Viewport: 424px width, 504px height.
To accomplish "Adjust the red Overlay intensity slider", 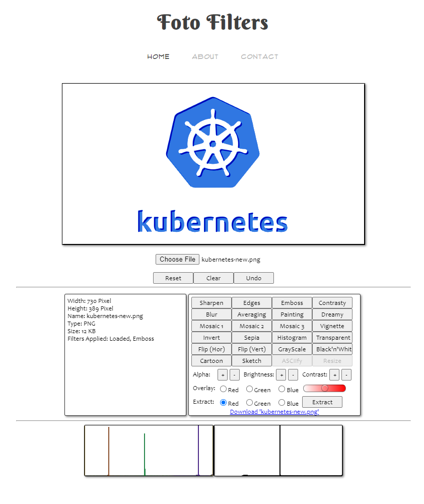I will click(x=324, y=388).
